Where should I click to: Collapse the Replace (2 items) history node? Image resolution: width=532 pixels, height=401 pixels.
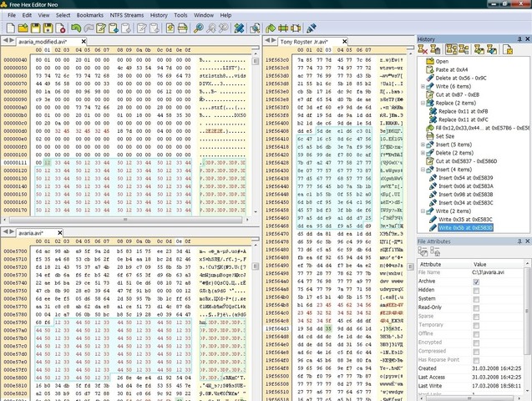[x=423, y=103]
